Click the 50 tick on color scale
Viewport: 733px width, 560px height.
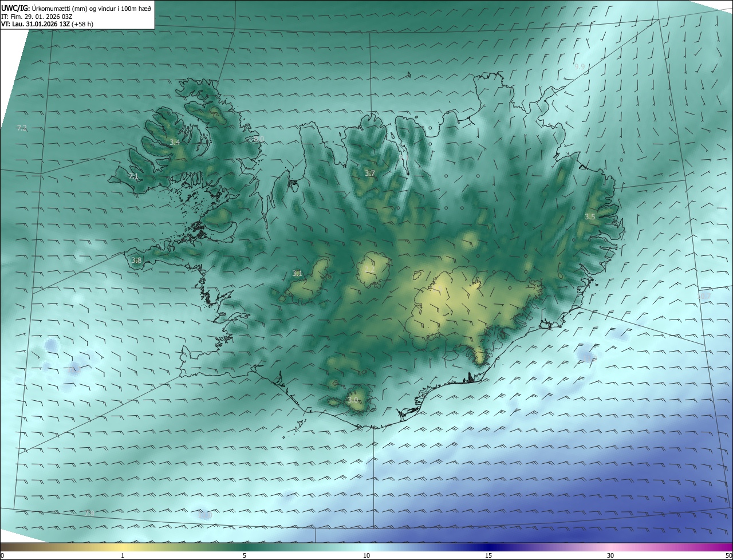728,555
